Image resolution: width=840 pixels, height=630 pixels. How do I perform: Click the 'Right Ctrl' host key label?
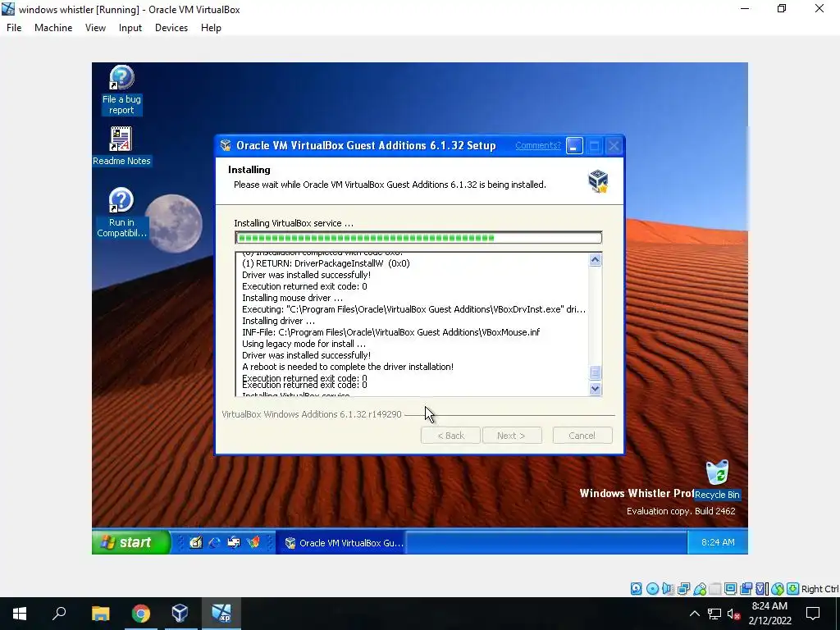point(819,589)
